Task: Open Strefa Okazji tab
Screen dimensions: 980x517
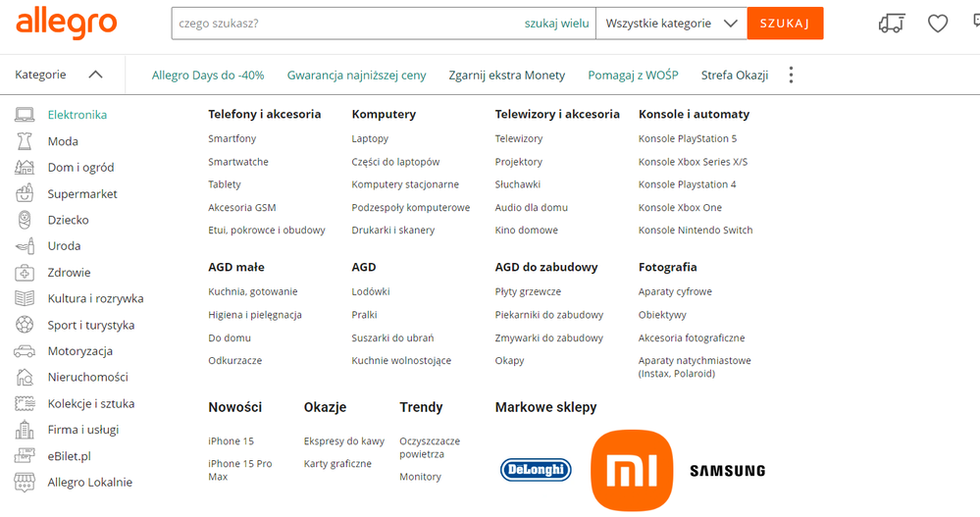Action: pyautogui.click(x=735, y=75)
